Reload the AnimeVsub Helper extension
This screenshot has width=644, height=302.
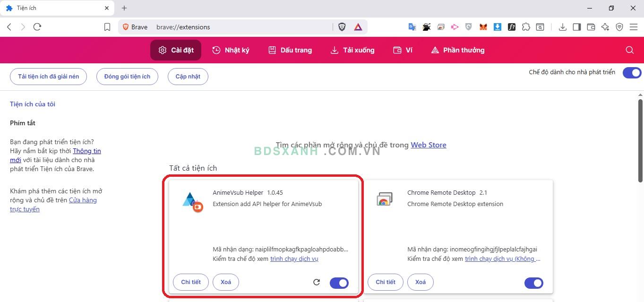[317, 282]
